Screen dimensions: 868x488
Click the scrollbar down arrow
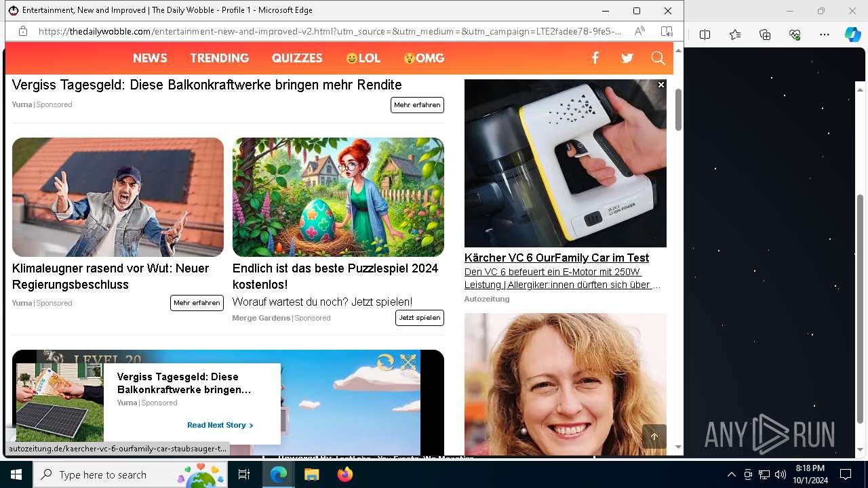(678, 447)
